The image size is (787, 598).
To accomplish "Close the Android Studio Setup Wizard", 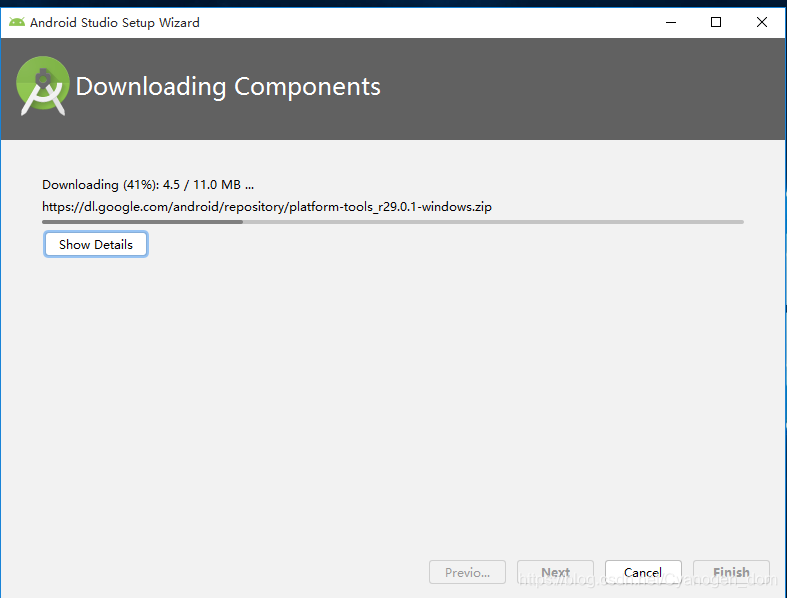I will 761,22.
